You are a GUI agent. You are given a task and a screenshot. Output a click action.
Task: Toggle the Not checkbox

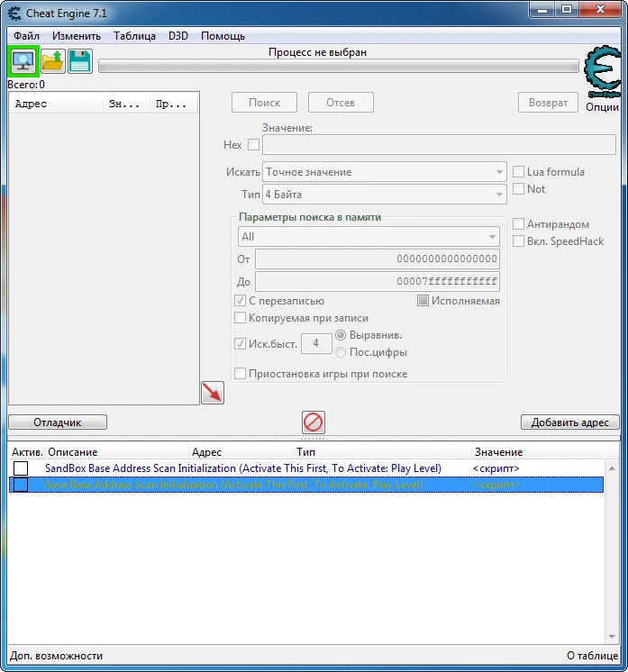point(518,189)
